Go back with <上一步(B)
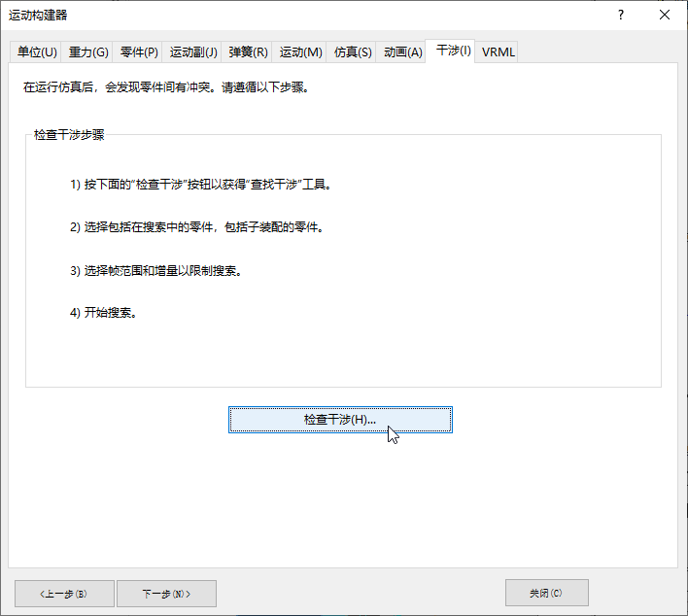The height and width of the screenshot is (616, 688). [64, 594]
